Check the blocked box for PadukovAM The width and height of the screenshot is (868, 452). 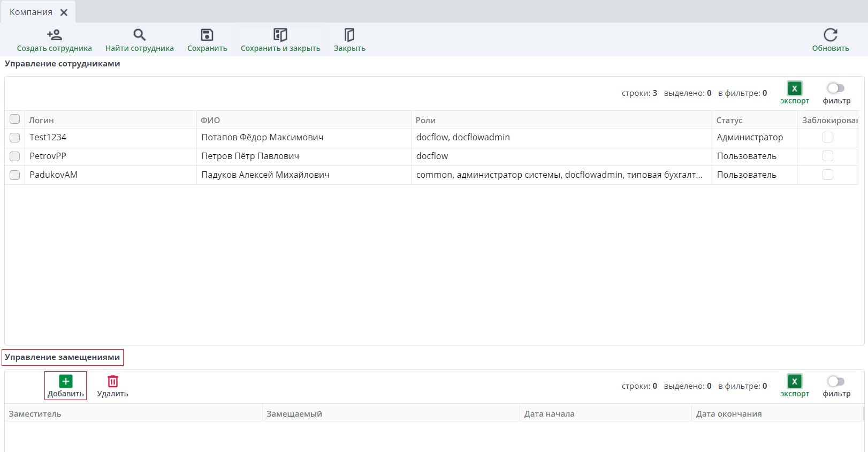pyautogui.click(x=827, y=175)
